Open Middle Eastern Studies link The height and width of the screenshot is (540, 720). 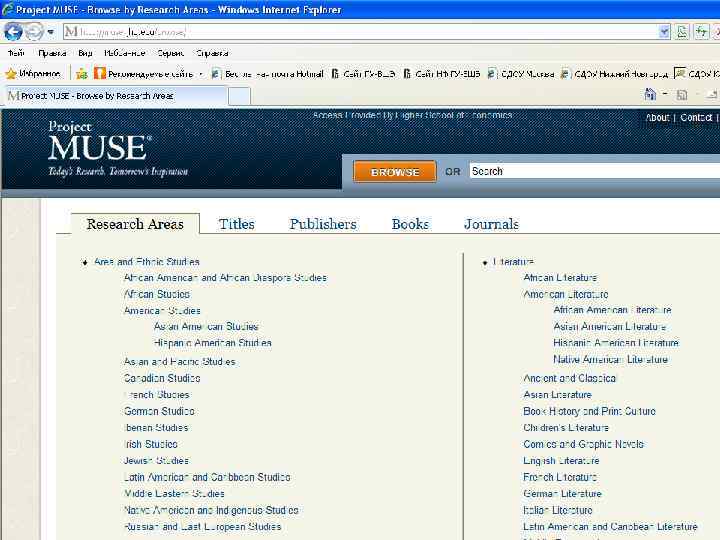pos(174,494)
